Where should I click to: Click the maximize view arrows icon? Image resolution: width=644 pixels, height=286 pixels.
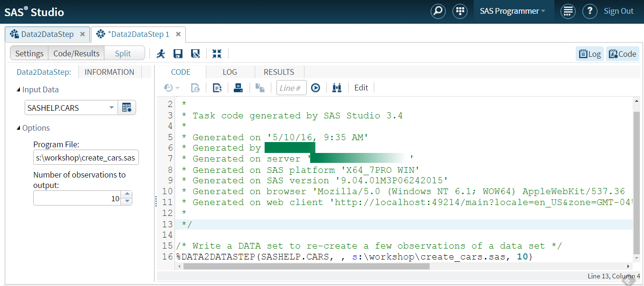point(217,54)
